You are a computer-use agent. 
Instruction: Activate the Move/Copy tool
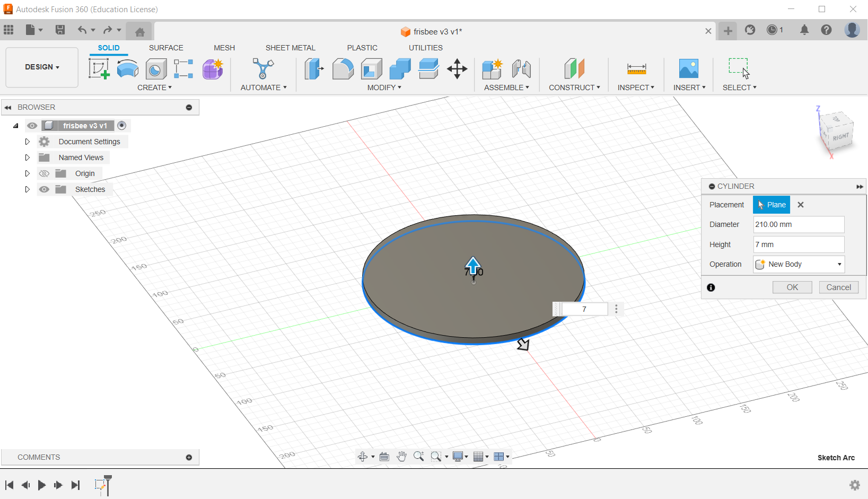coord(457,69)
